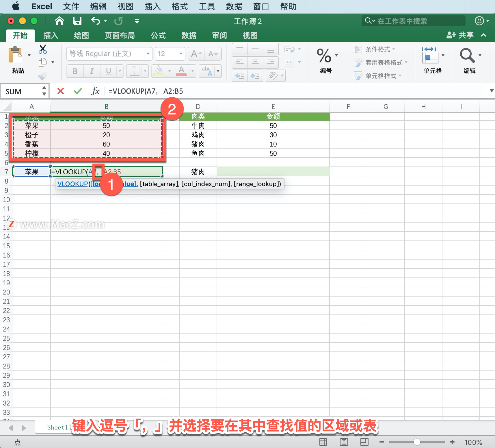Increase font size with larger A
The image size is (495, 448).
[x=196, y=54]
